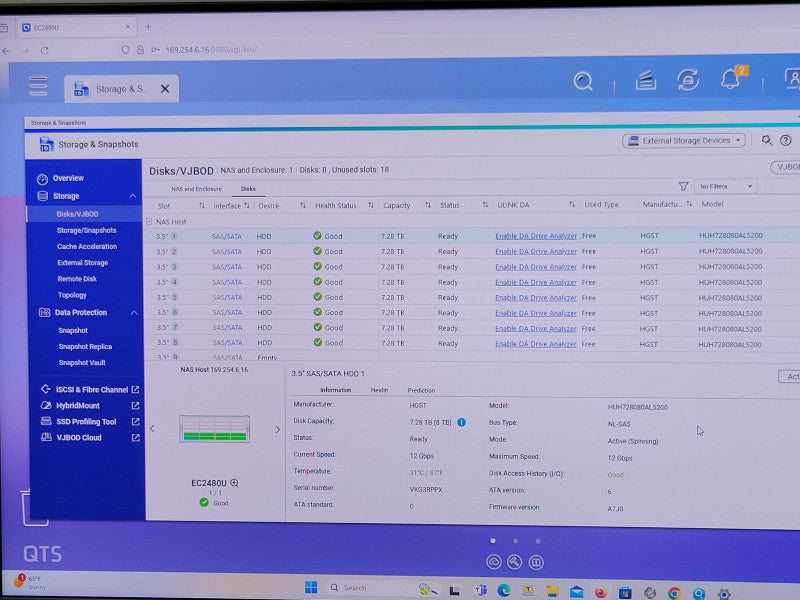Open a new browser tab

coord(148,27)
